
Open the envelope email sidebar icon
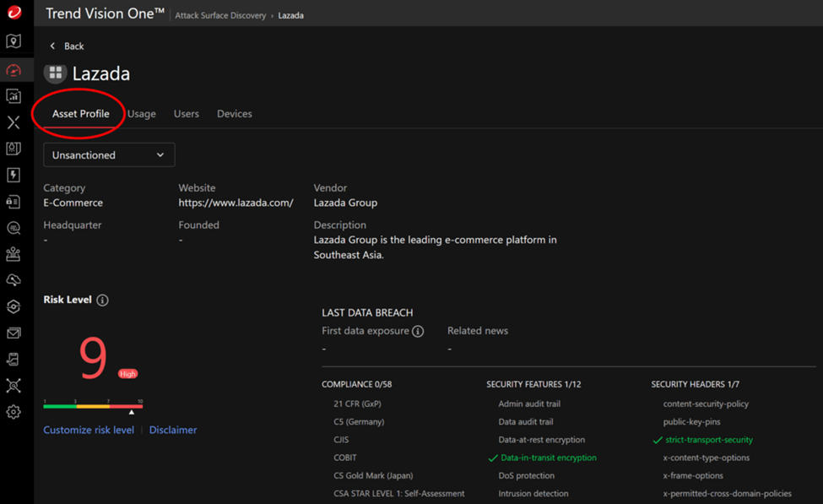tap(14, 333)
